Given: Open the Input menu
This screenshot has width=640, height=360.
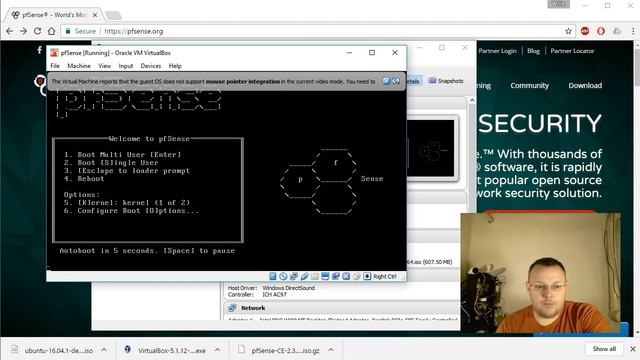Looking at the screenshot, I should point(126,66).
